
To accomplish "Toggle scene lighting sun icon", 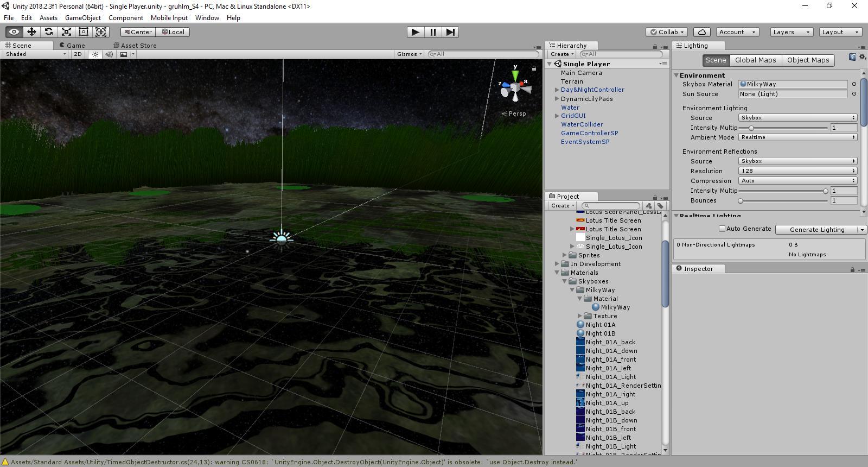I will (x=95, y=54).
